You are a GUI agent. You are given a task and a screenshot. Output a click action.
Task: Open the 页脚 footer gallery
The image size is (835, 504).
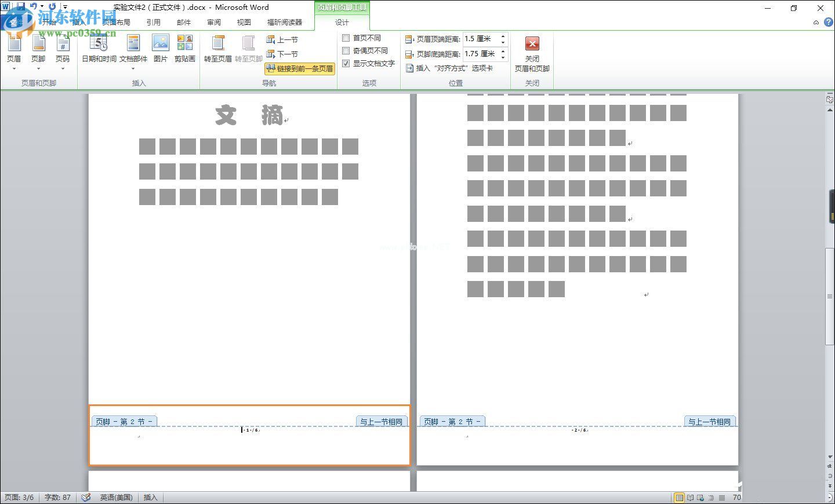[38, 51]
